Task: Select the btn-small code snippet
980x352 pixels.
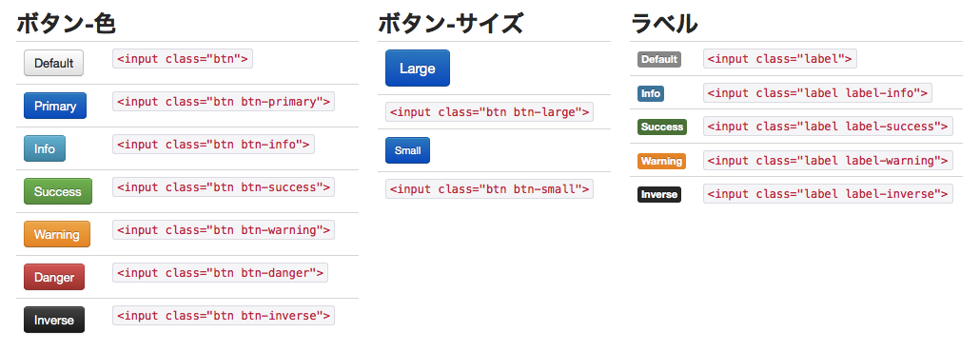Action: [489, 188]
